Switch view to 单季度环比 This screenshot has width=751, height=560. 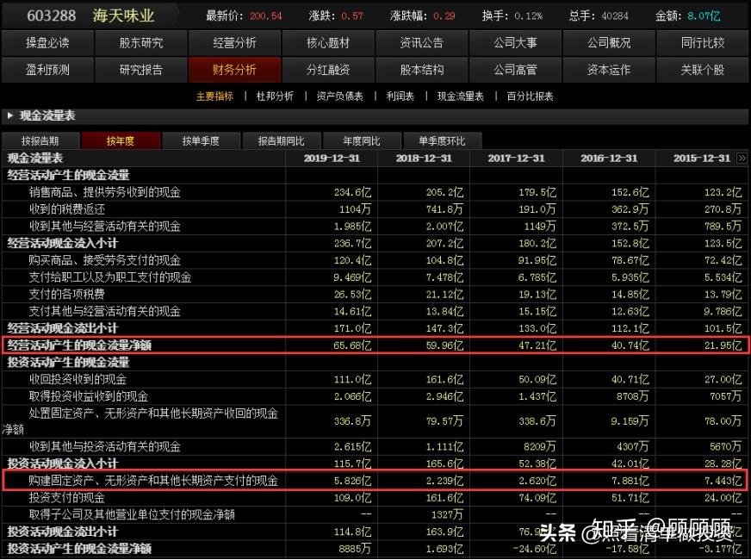[x=442, y=140]
